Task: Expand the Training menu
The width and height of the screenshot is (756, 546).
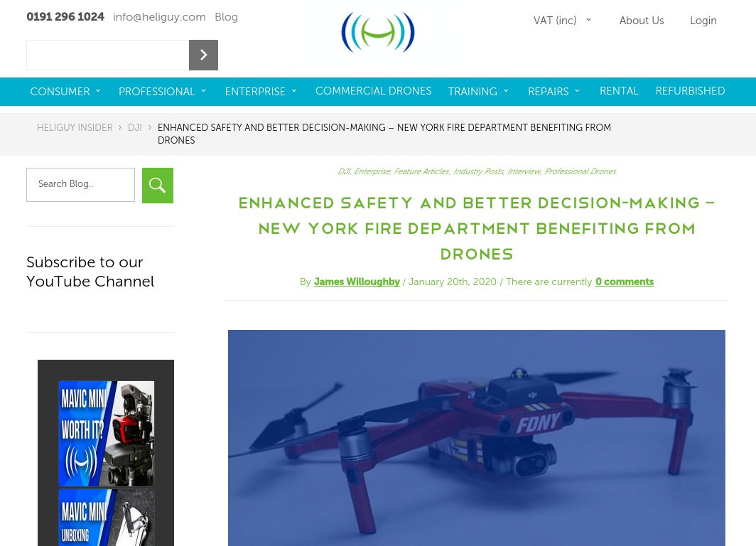Action: (478, 91)
